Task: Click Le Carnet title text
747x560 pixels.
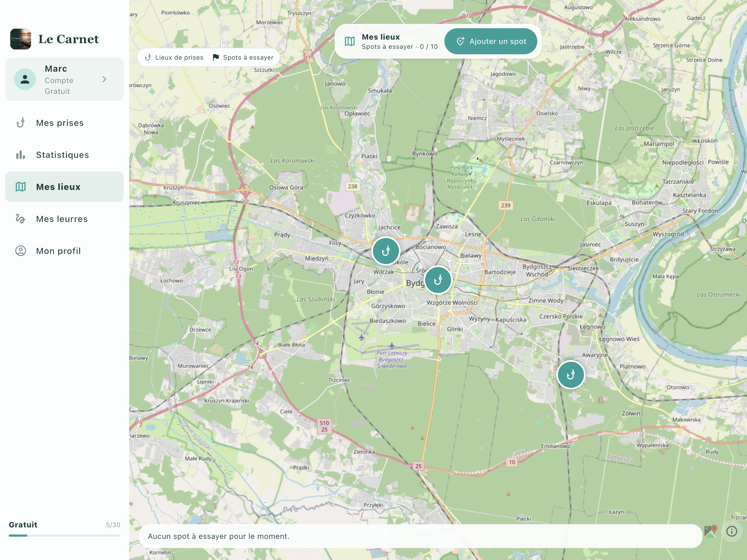Action: coord(69,39)
